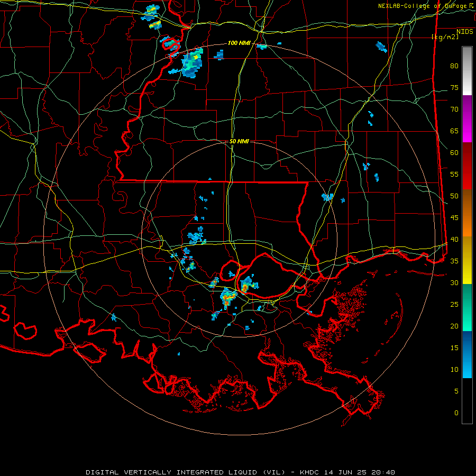Viewport: 476px width, 476px height.
Task: Click the 20 value on the VIL scale
Action: pyautogui.click(x=454, y=326)
